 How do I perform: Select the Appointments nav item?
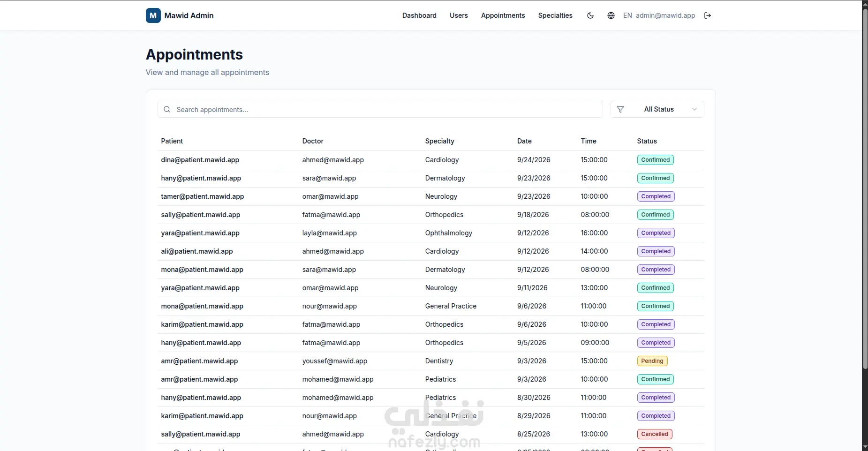point(503,15)
